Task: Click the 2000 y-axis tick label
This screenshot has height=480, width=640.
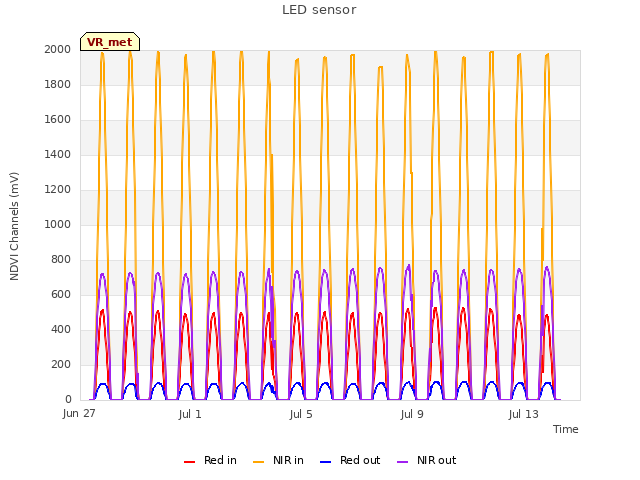Action: pyautogui.click(x=58, y=49)
